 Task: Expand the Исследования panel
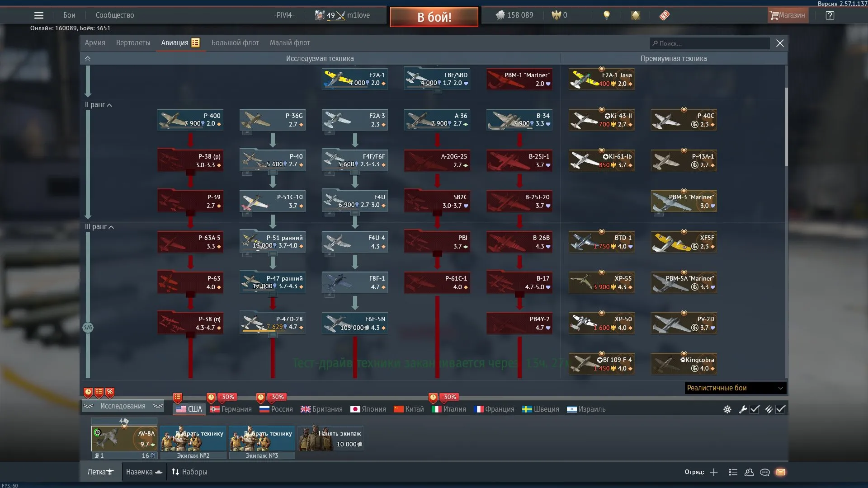pos(123,406)
